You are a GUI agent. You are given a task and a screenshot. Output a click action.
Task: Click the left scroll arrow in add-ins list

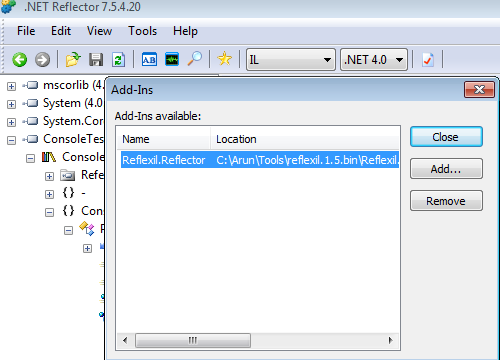[125, 340]
